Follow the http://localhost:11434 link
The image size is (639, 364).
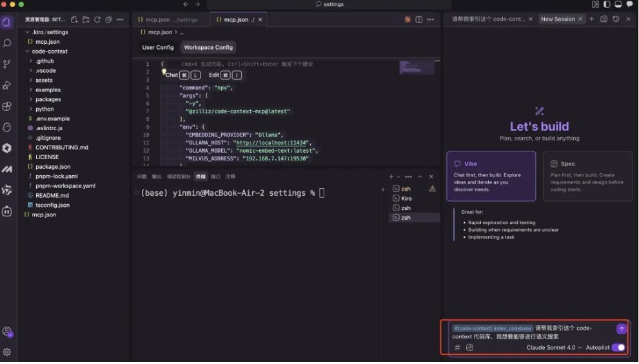click(x=271, y=143)
